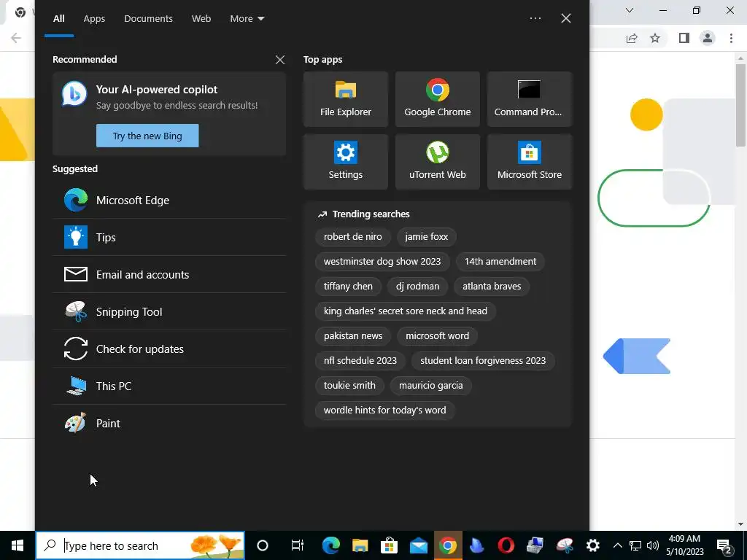Click the Snipping Tool taskbar icon
Screen dimensions: 747x560
pyautogui.click(x=565, y=545)
